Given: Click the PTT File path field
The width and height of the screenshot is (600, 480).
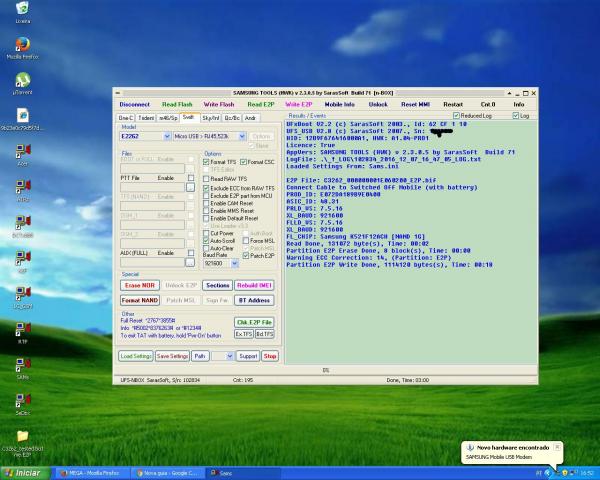Looking at the screenshot, I should pos(152,187).
